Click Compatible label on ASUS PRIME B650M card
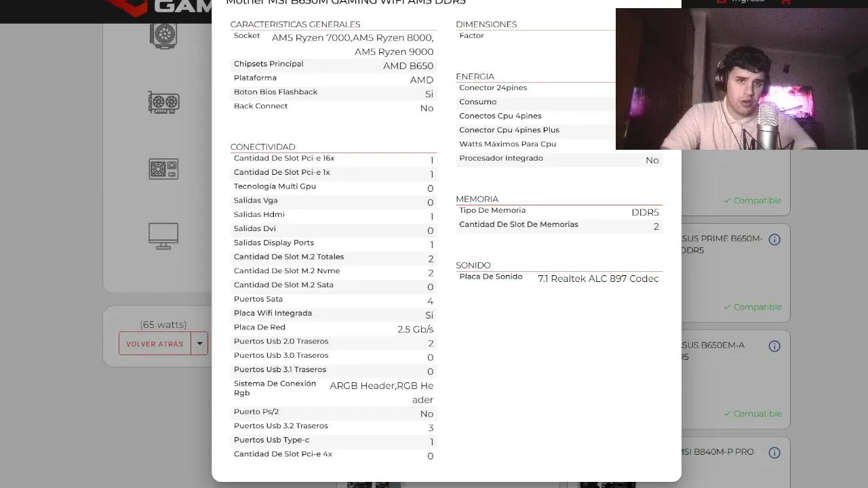 (x=752, y=307)
